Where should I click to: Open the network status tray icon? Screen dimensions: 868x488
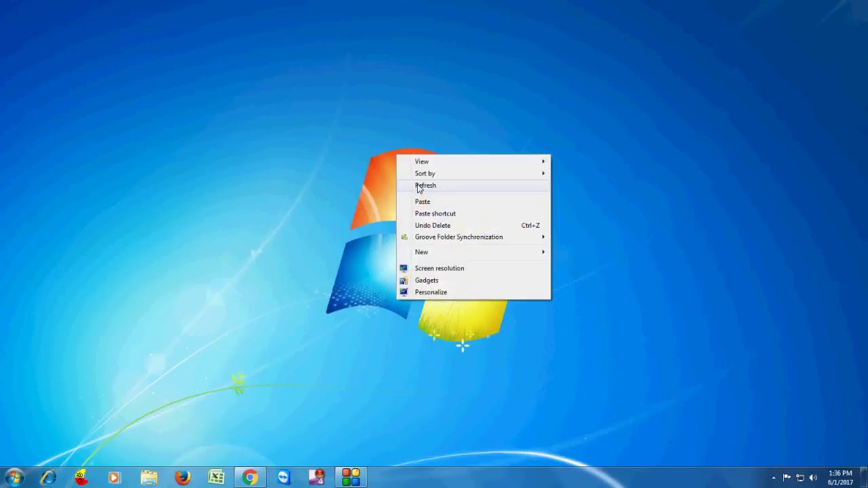800,478
